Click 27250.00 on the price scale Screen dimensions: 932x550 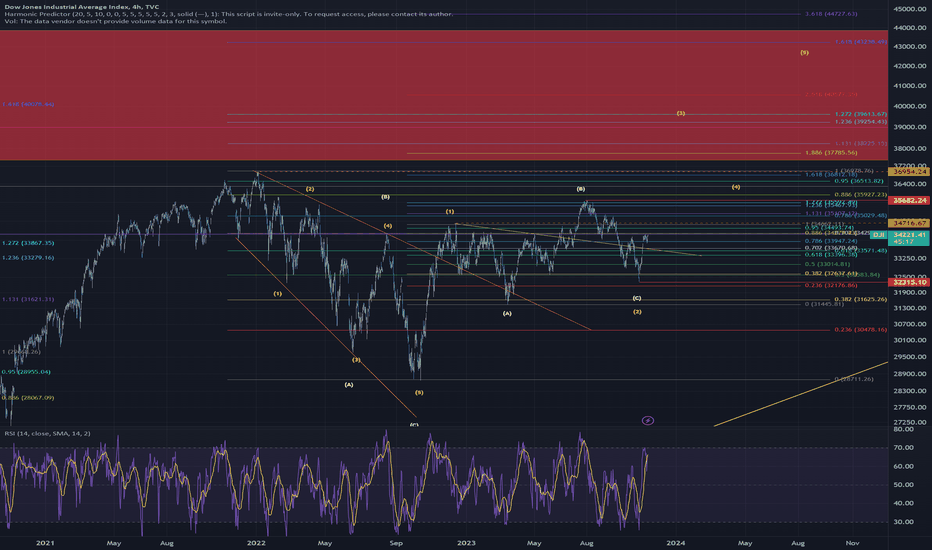pyautogui.click(x=910, y=422)
